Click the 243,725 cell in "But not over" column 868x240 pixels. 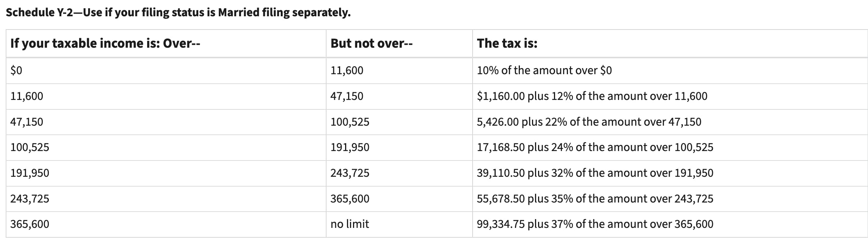pos(350,173)
